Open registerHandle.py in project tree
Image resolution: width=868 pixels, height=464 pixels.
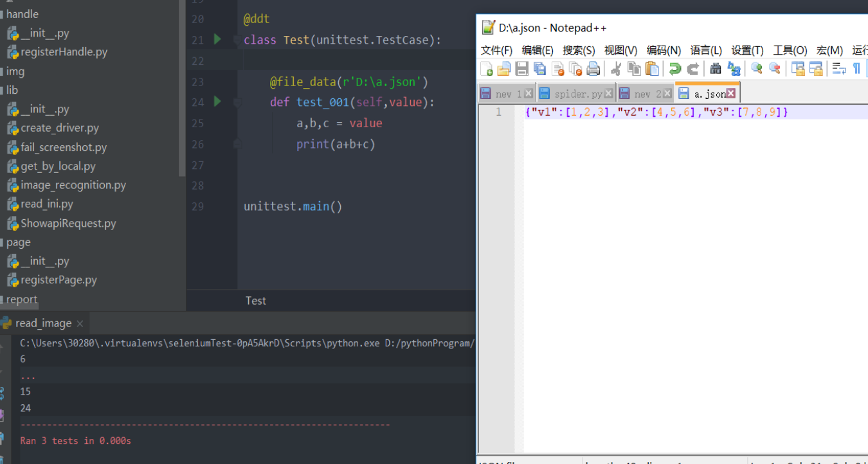coord(64,52)
